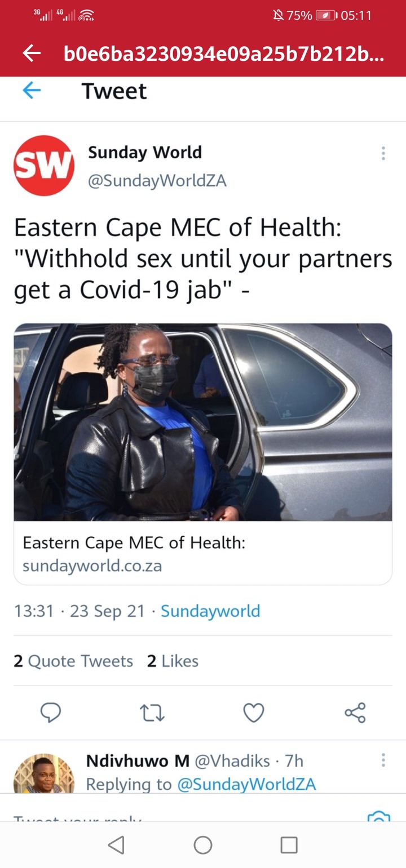Open three-dot menu on Sunday World tweet
Screen dimensions: 406x868
coord(383,153)
